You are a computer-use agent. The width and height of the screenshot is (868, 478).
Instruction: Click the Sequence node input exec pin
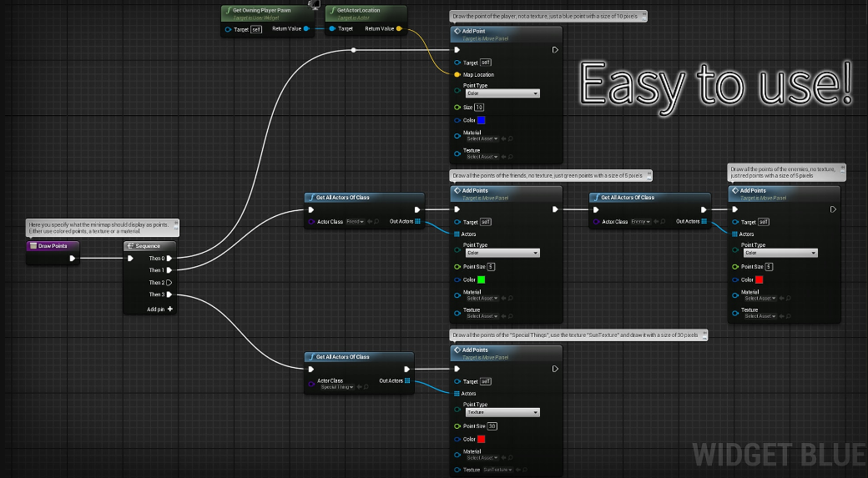pyautogui.click(x=131, y=259)
